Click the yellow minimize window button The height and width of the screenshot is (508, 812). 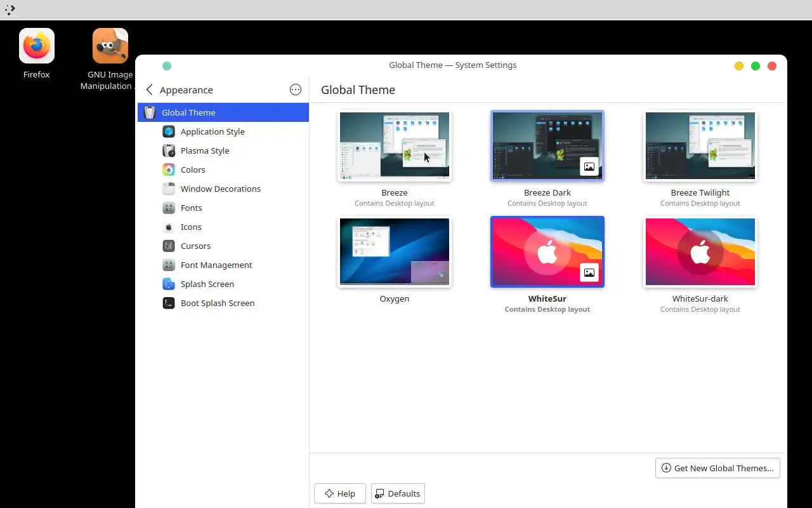(x=739, y=66)
